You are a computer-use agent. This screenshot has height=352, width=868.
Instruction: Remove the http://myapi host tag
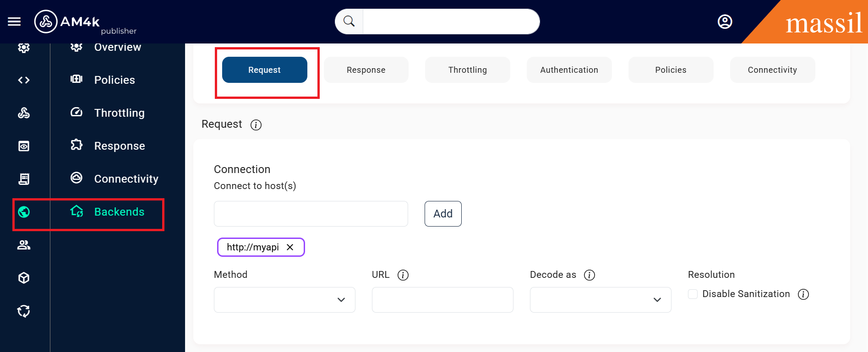[290, 247]
